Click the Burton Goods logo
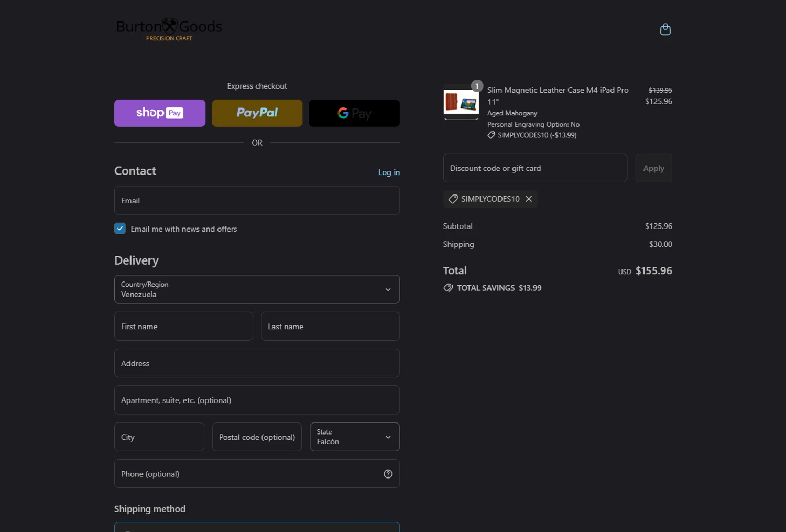Screen dimensions: 786x532 click(169, 29)
